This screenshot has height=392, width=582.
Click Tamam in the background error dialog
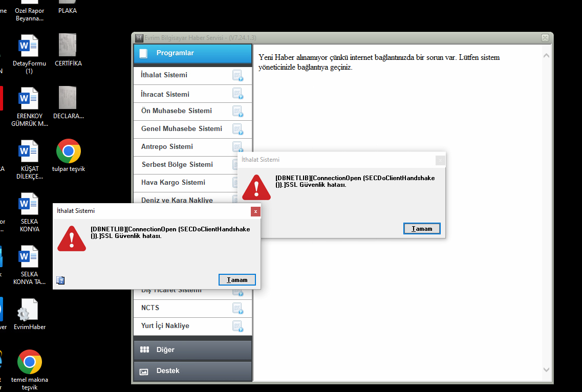click(422, 229)
